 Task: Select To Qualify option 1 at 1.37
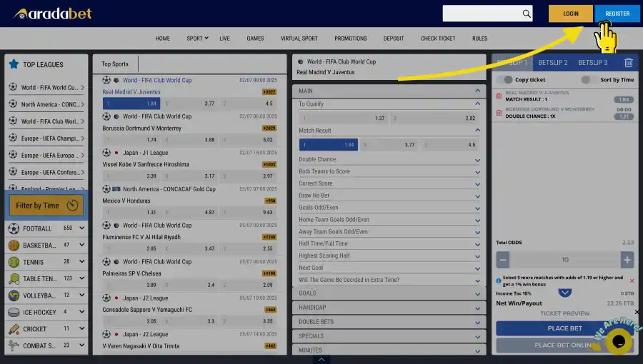(344, 118)
